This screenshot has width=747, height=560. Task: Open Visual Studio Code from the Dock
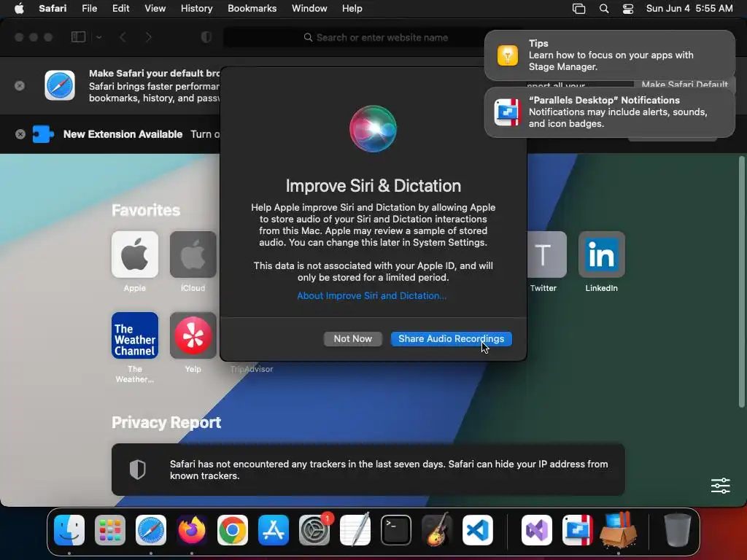pos(478,530)
